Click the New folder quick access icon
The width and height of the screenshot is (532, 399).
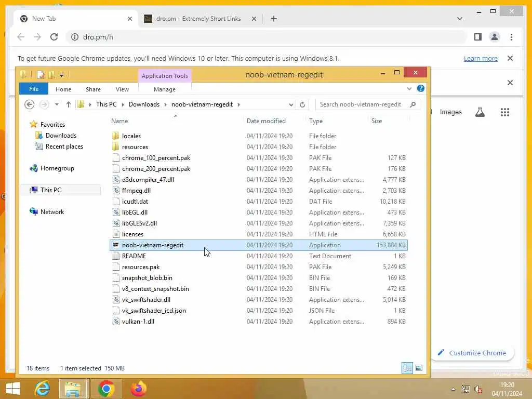(51, 75)
